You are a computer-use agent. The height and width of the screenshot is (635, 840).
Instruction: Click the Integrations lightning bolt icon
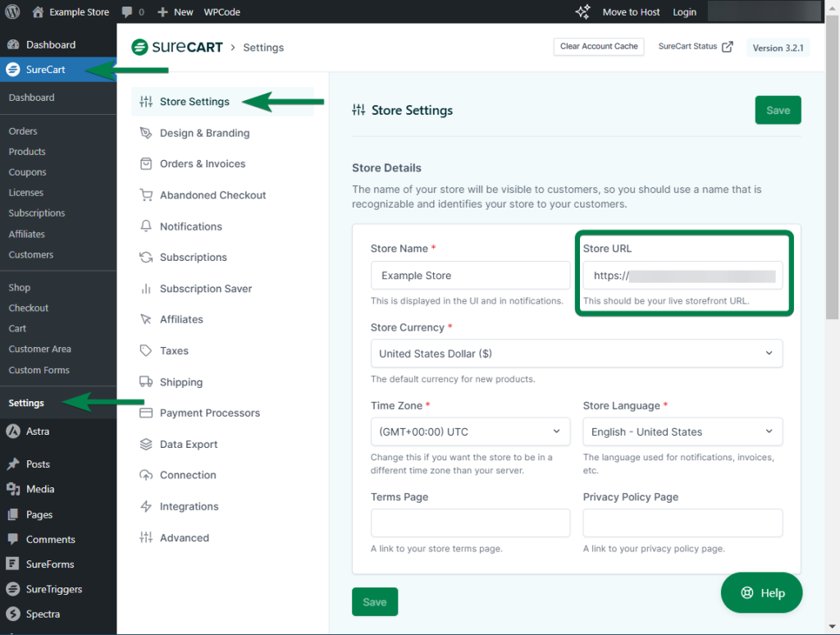[146, 507]
